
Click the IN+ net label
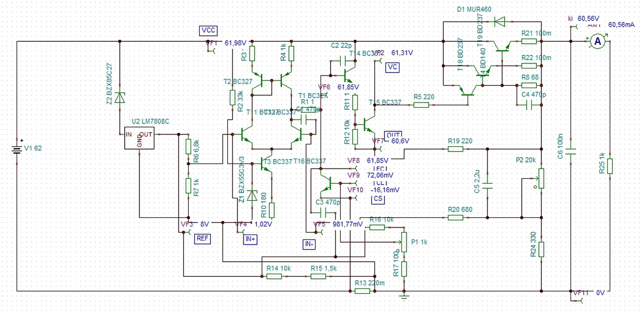pos(251,240)
